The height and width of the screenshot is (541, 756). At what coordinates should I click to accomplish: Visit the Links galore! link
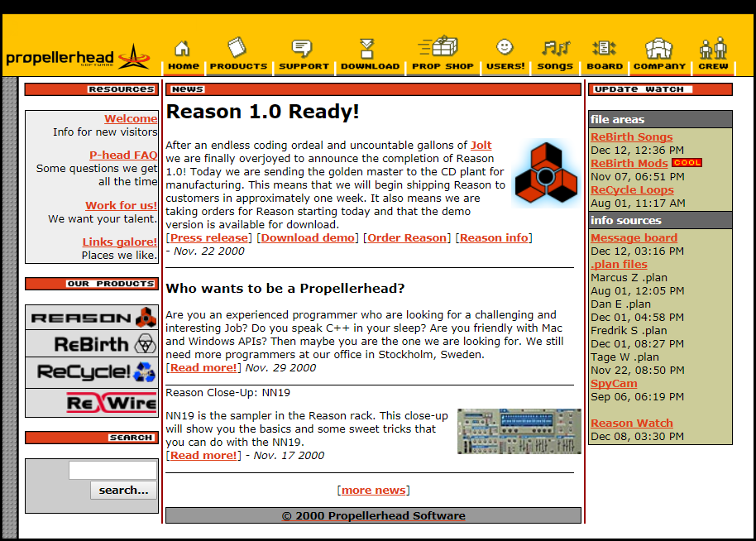coord(120,242)
